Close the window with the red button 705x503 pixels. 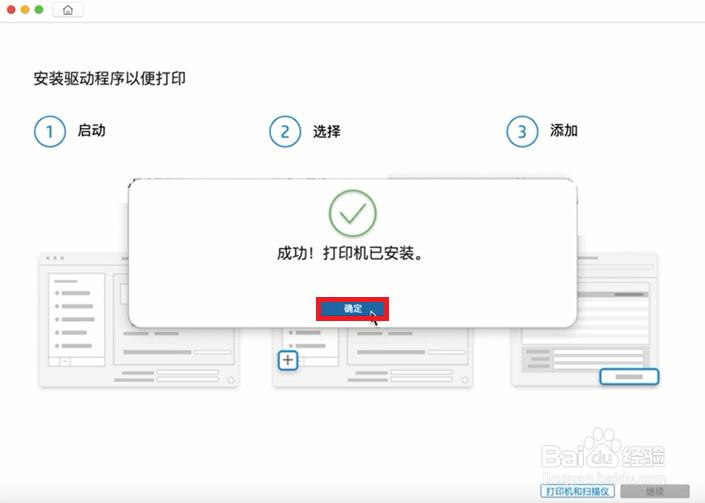(x=11, y=9)
